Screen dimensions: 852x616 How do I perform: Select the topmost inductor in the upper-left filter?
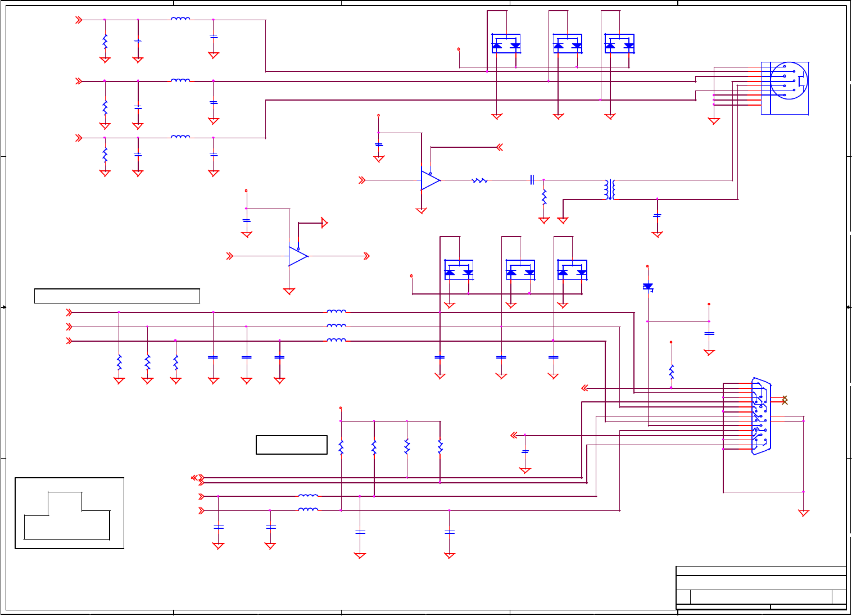pyautogui.click(x=180, y=19)
